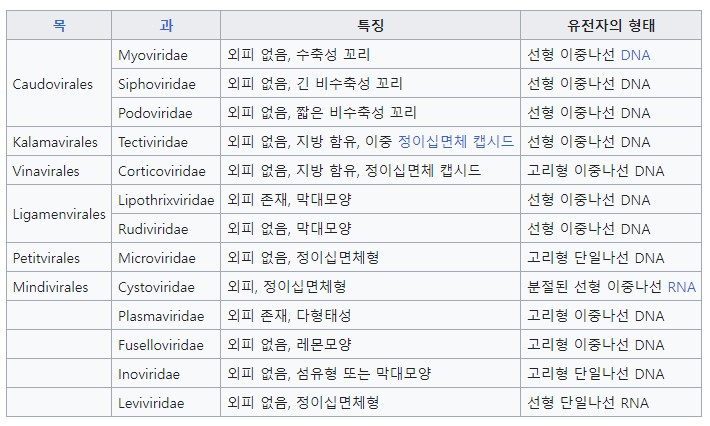Image resolution: width=710 pixels, height=426 pixels.
Task: Click the Myoviridae family cell
Action: coord(166,54)
